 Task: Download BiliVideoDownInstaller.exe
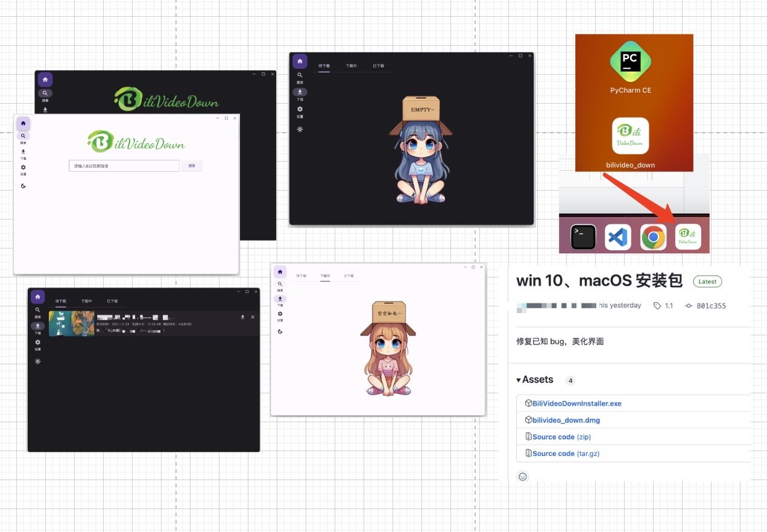coord(576,404)
